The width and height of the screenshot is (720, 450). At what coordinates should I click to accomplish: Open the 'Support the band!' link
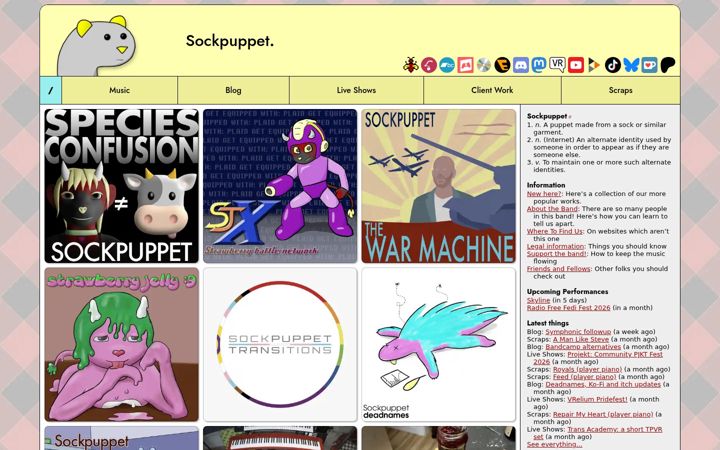click(557, 254)
